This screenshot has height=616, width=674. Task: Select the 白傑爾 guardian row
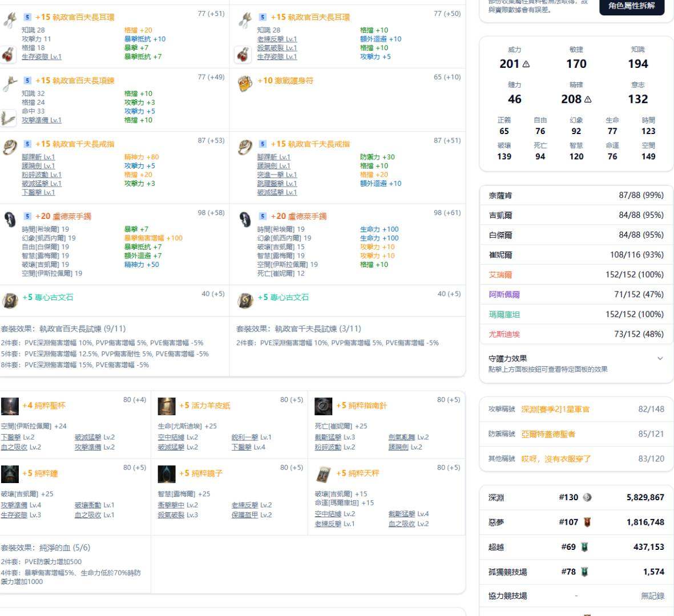(x=576, y=235)
